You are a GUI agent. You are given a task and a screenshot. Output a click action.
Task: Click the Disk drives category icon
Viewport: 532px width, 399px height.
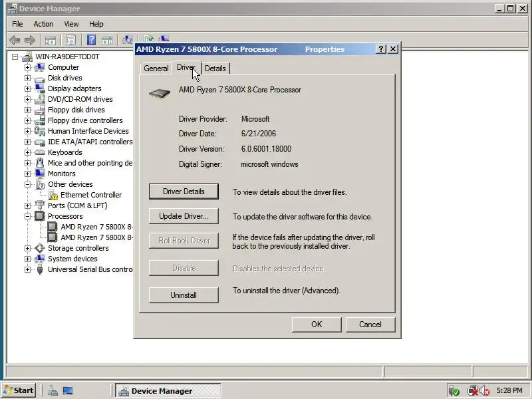click(40, 78)
